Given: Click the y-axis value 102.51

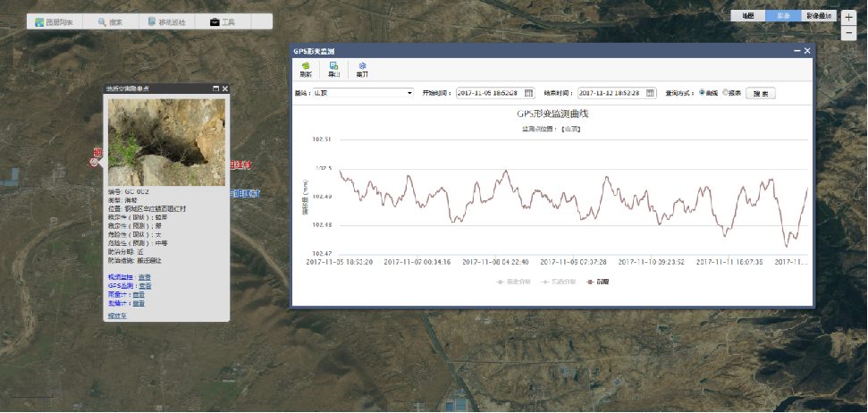Looking at the screenshot, I should (322, 139).
